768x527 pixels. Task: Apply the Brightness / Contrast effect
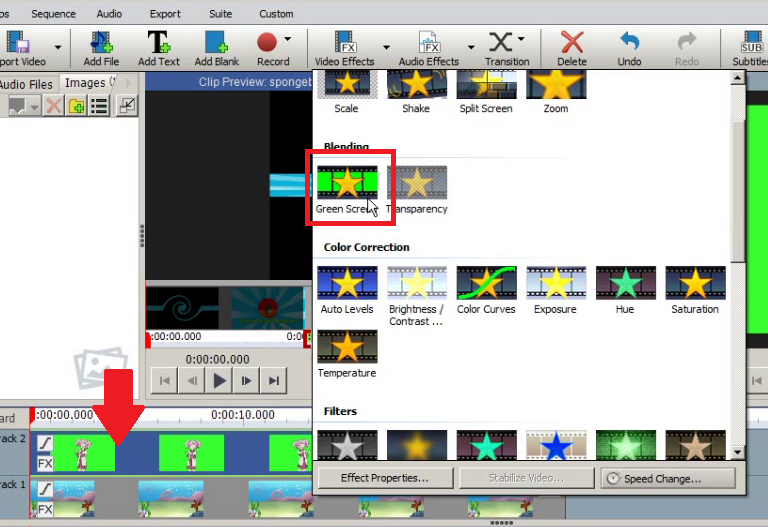click(x=417, y=296)
